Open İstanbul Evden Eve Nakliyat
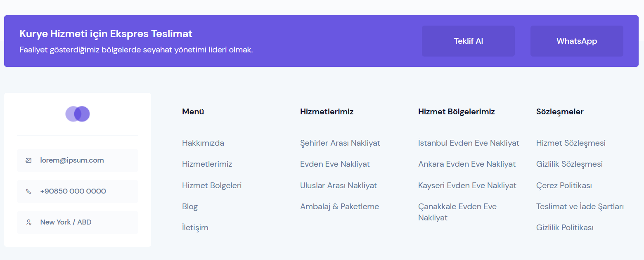 469,143
